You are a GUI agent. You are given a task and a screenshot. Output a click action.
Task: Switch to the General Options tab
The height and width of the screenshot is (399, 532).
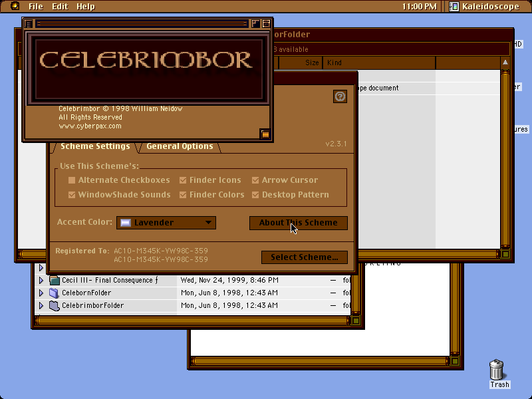pyautogui.click(x=180, y=146)
